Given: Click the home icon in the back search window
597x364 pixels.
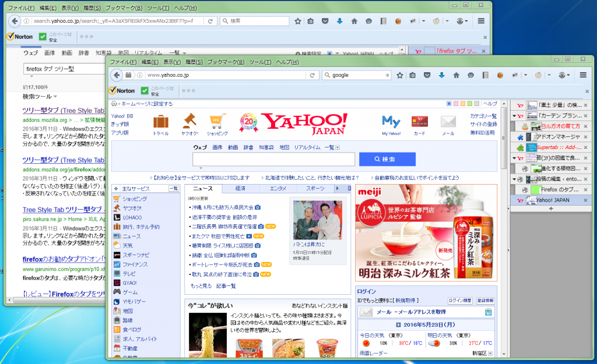Looking at the screenshot, I should pyautogui.click(x=354, y=22).
